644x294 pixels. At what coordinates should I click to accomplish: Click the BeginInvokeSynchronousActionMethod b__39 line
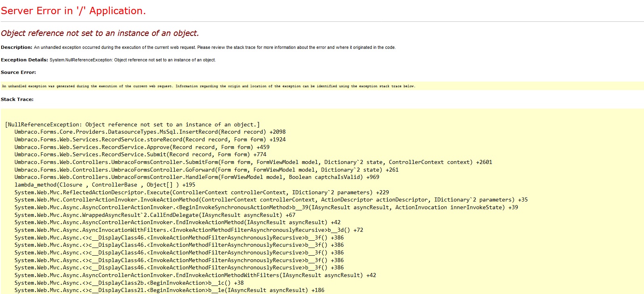pyautogui.click(x=266, y=208)
